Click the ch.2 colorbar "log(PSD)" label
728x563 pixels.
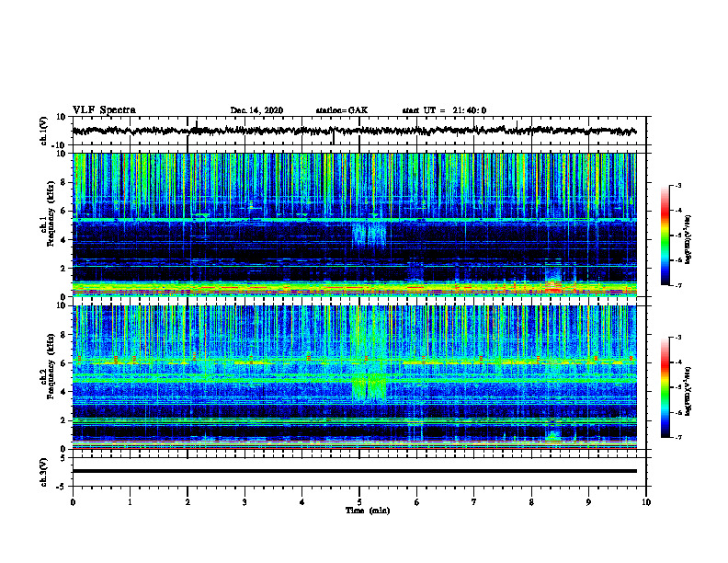click(x=688, y=391)
